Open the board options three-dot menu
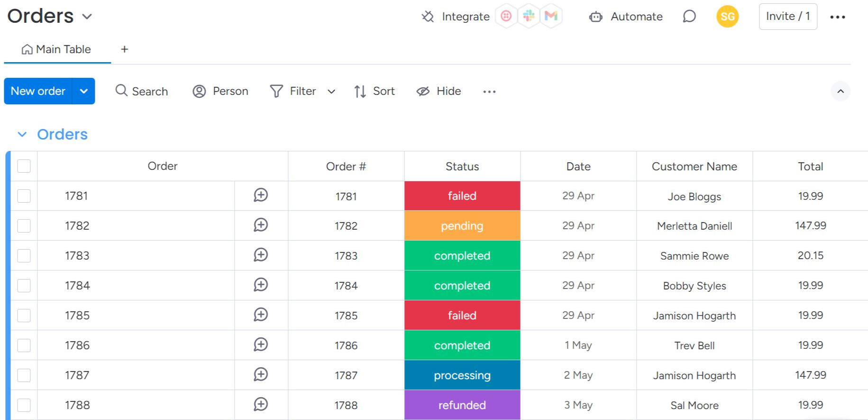Viewport: 868px width, 420px height. pos(837,17)
